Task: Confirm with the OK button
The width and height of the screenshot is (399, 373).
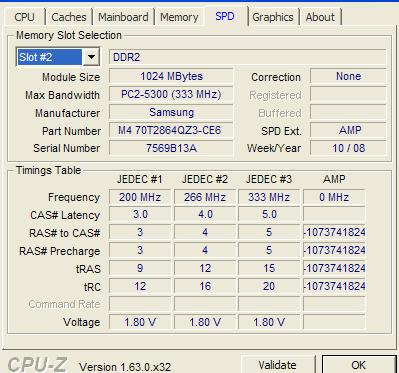Action: (359, 364)
